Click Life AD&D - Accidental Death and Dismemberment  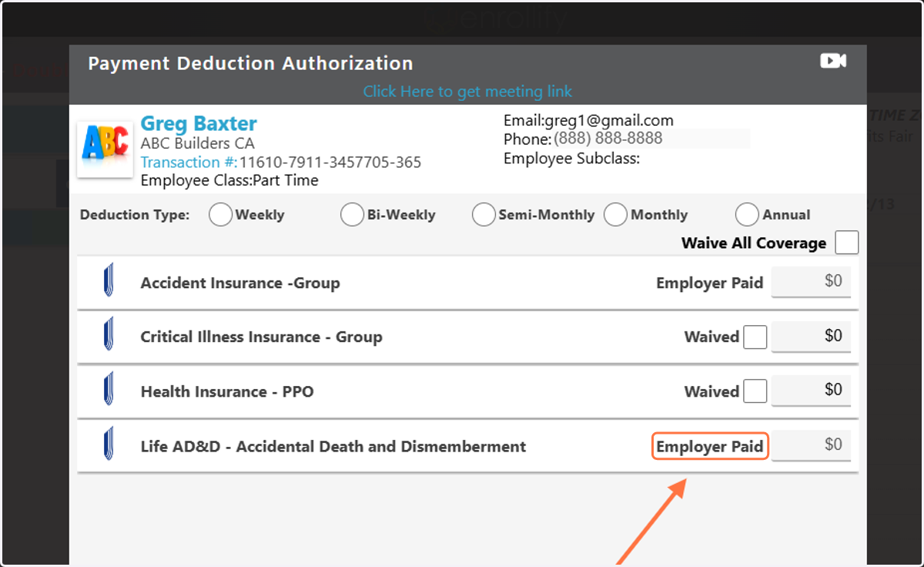[333, 447]
